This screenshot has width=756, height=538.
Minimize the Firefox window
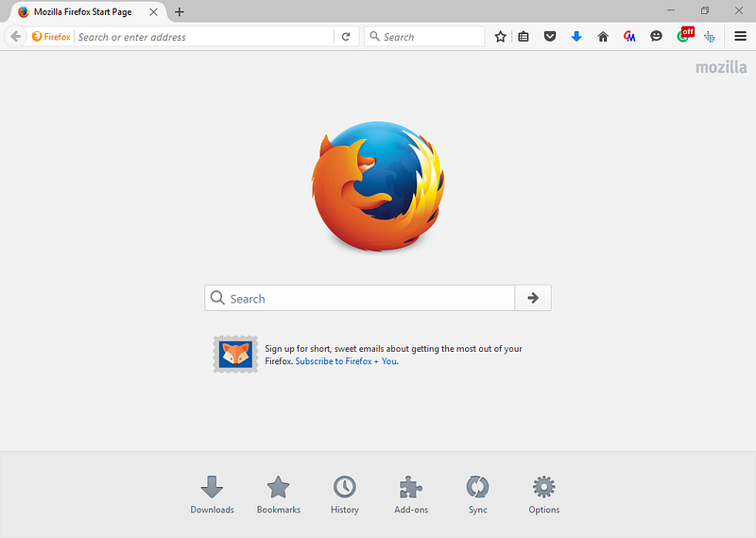[x=671, y=10]
